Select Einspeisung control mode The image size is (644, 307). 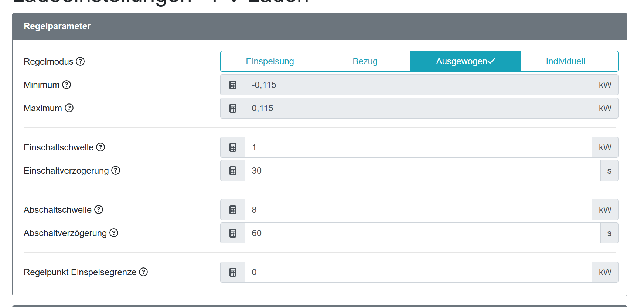click(274, 61)
